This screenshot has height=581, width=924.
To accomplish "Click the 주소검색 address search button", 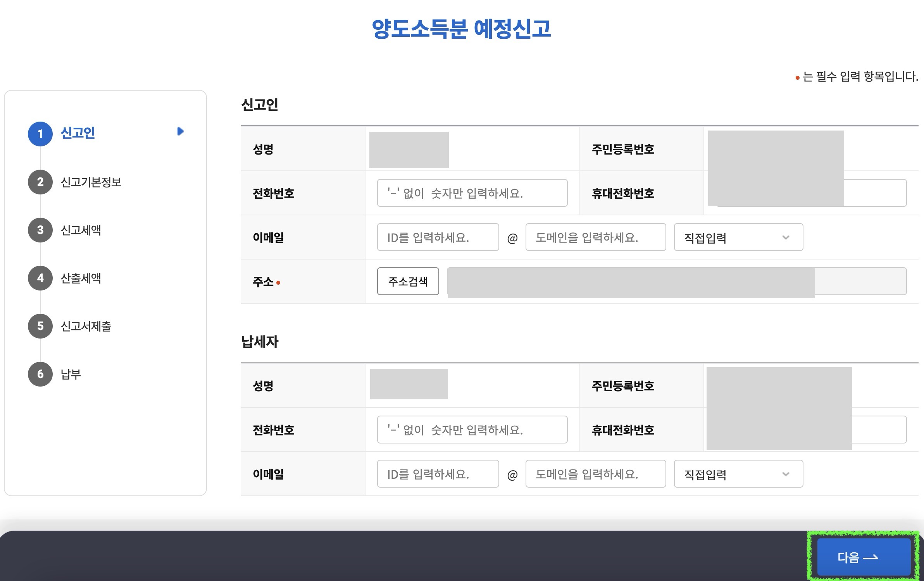I will [x=408, y=281].
